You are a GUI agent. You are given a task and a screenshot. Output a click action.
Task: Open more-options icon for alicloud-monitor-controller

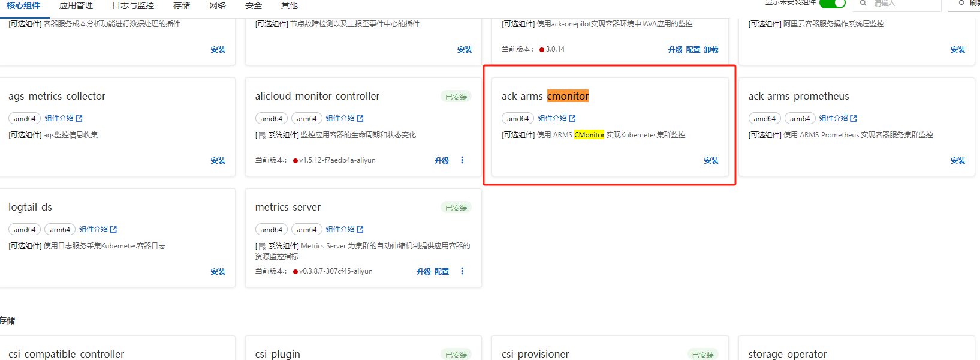[462, 160]
